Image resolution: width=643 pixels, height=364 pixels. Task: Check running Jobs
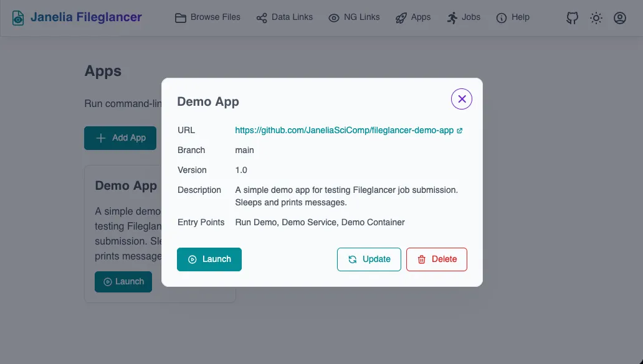[x=464, y=17]
